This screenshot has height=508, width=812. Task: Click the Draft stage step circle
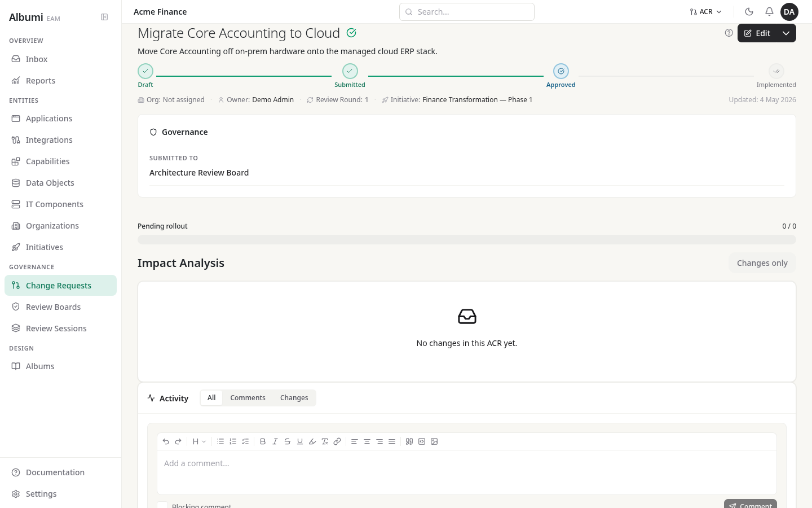click(x=145, y=71)
